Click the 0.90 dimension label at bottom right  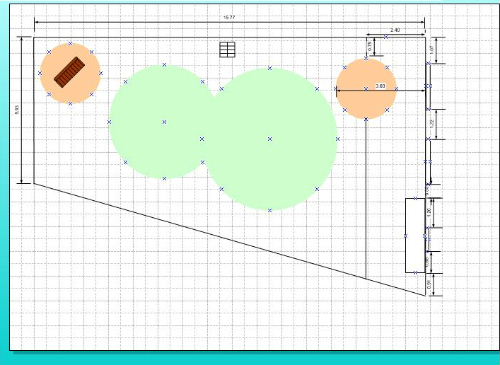pyautogui.click(x=429, y=284)
